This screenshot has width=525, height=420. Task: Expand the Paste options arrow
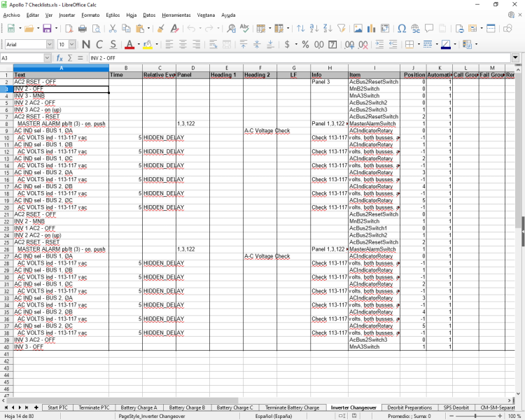point(149,29)
